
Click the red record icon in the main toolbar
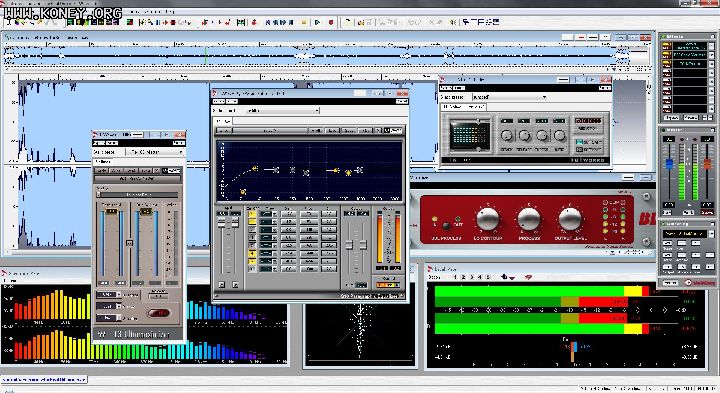coord(331,22)
